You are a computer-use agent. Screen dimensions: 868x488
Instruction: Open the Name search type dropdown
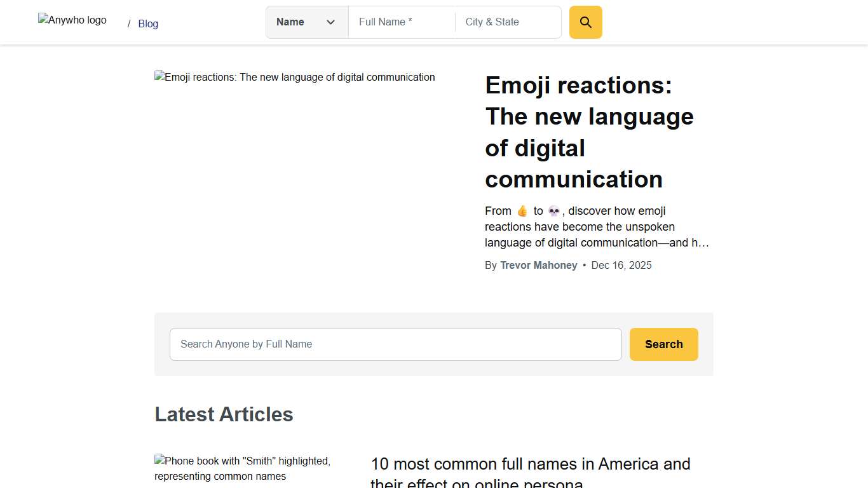pyautogui.click(x=306, y=22)
